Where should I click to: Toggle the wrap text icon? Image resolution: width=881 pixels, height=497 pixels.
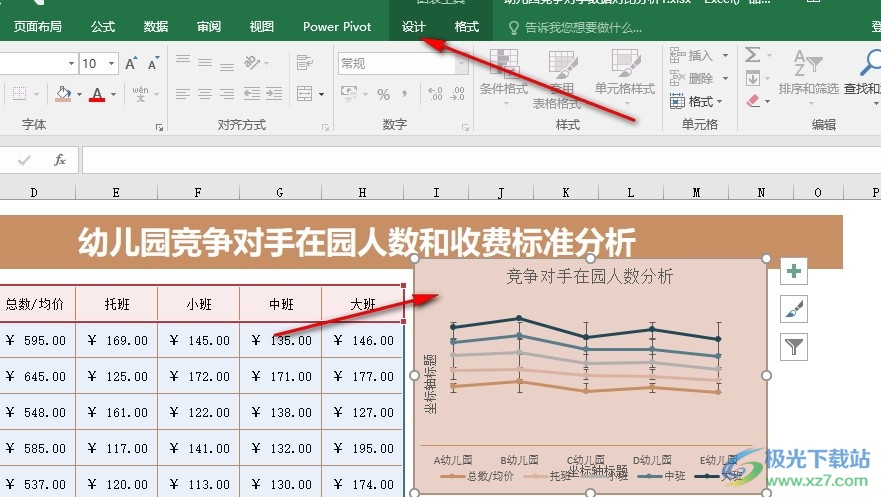(x=305, y=62)
